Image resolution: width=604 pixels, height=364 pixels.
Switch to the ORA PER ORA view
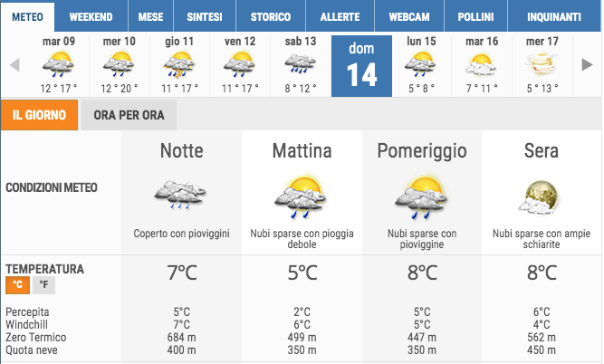pyautogui.click(x=129, y=115)
